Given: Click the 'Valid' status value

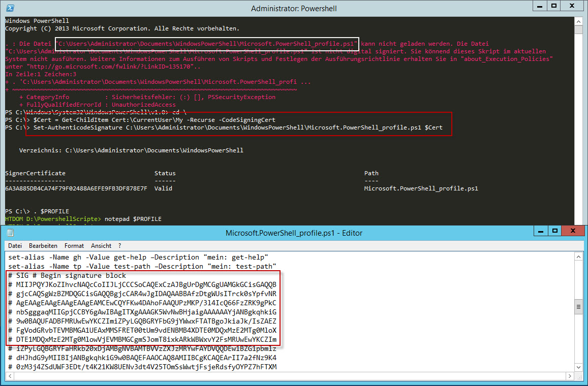Looking at the screenshot, I should (x=163, y=188).
